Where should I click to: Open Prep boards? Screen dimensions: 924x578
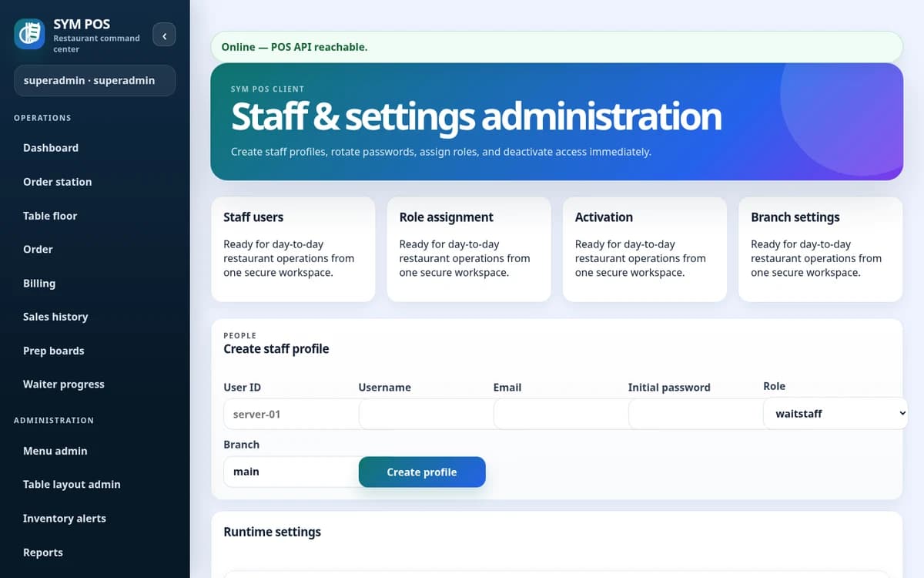pyautogui.click(x=95, y=351)
